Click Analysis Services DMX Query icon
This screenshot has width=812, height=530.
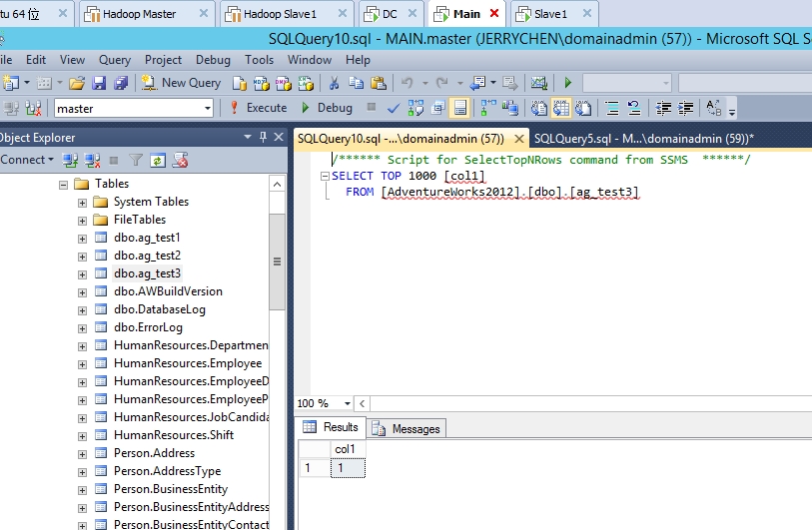[284, 83]
